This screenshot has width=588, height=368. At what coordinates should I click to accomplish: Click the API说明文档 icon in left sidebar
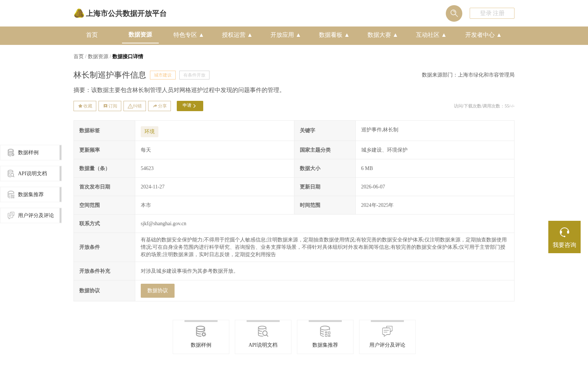(11, 173)
